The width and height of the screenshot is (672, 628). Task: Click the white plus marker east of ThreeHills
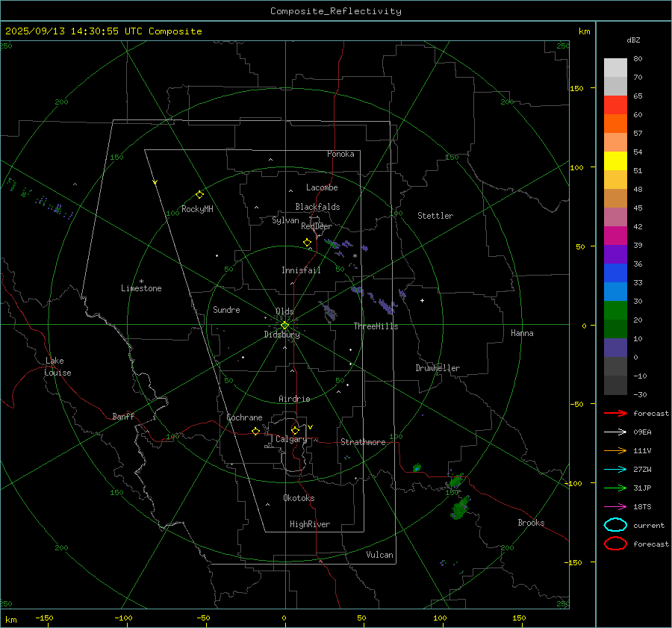[422, 301]
